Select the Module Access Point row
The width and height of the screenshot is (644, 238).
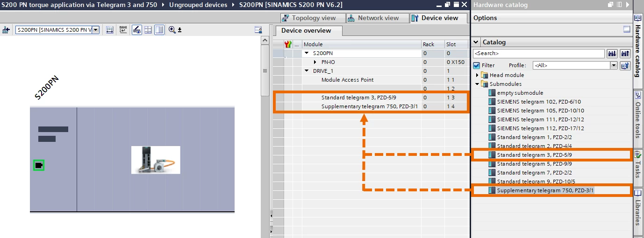371,80
